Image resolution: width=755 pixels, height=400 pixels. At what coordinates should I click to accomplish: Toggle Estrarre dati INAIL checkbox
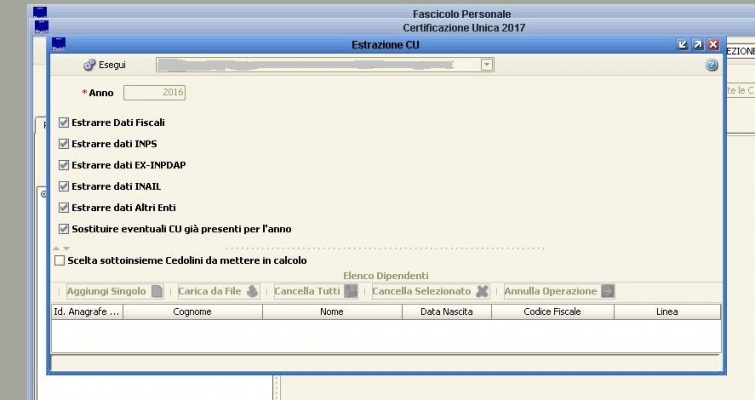[64, 186]
